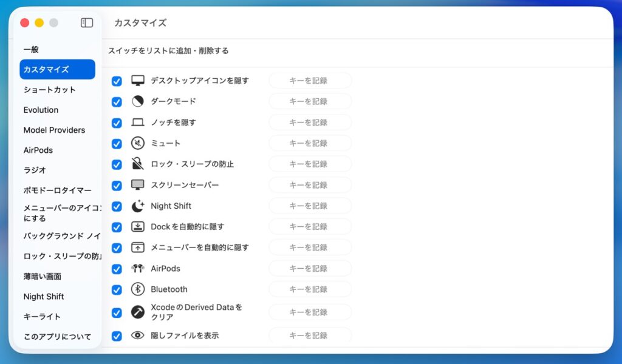Click the desktop monitor icon for デスクトップアイコンを隠す
The height and width of the screenshot is (364, 622).
pyautogui.click(x=138, y=81)
